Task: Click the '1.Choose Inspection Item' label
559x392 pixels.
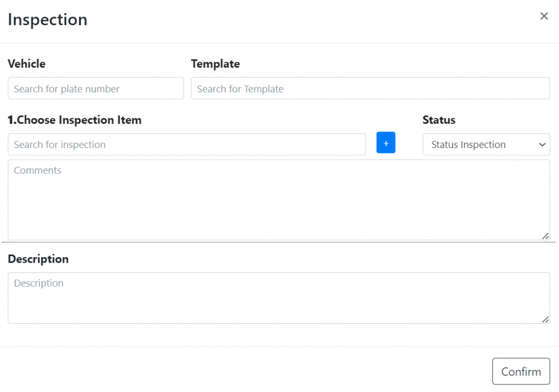Action: (74, 120)
